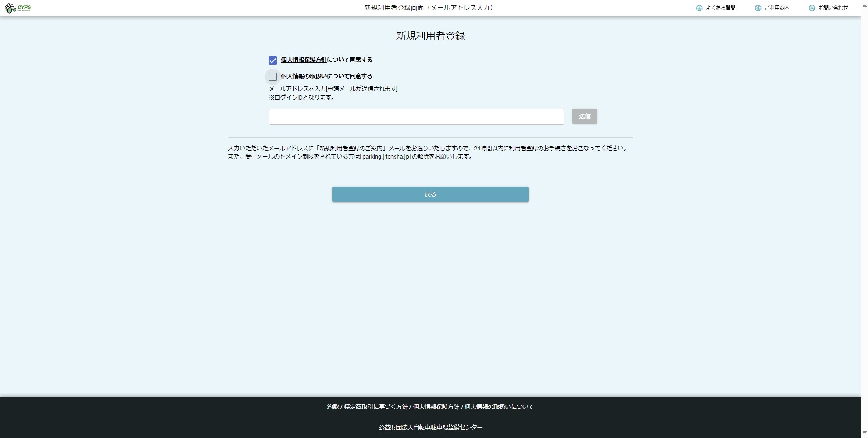
Task: Open the ご利用案内 header menu text
Action: [x=777, y=8]
